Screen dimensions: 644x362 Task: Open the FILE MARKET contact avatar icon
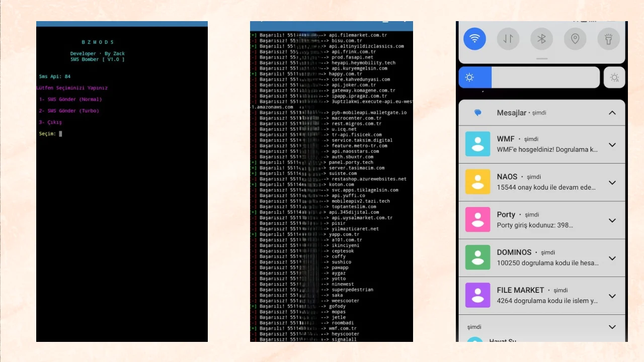[x=478, y=295]
